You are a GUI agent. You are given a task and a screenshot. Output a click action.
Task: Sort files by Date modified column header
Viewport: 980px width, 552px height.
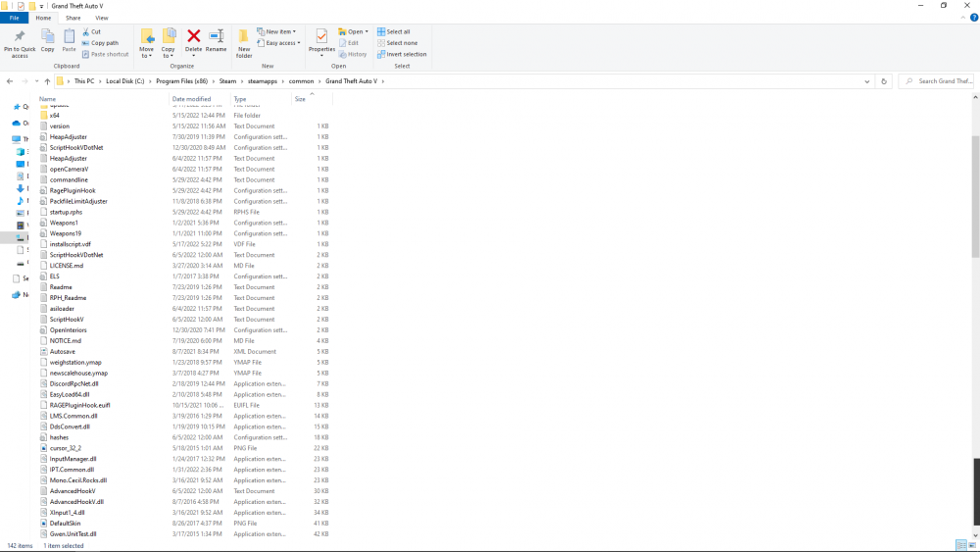pyautogui.click(x=192, y=99)
